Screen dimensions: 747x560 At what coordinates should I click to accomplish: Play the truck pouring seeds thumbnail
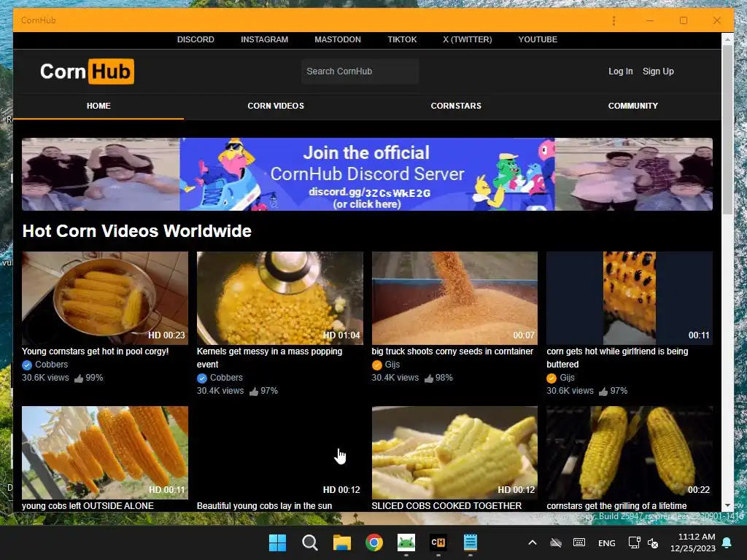coord(454,298)
